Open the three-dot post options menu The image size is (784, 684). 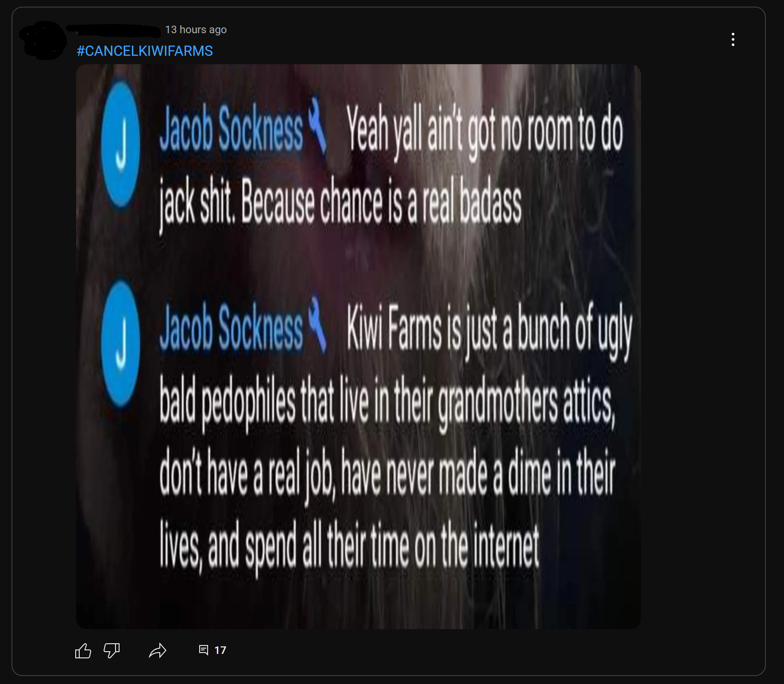[733, 39]
